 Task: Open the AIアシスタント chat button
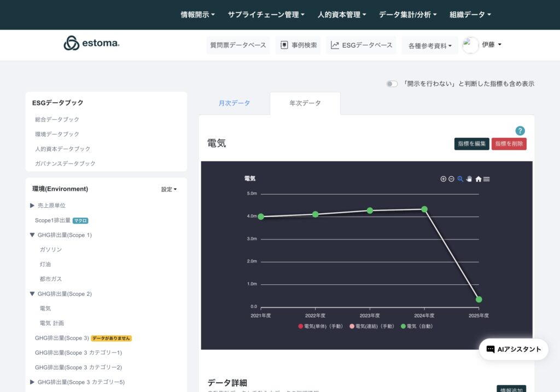514,349
